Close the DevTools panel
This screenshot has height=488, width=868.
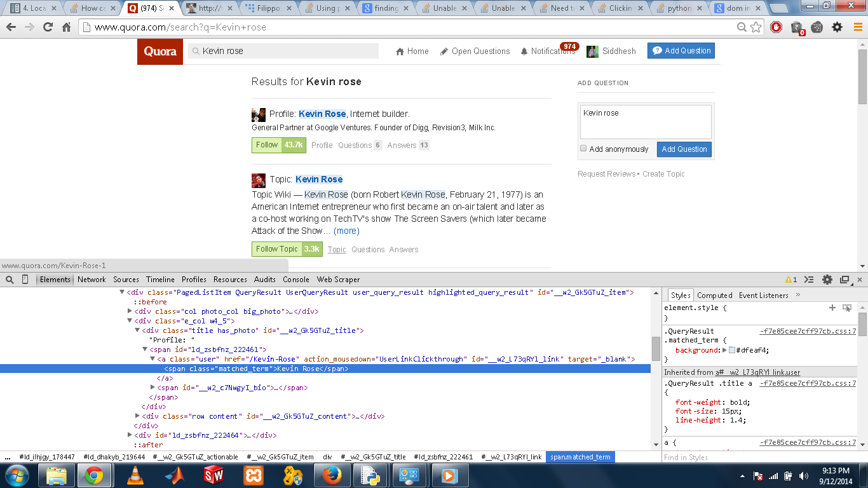pos(859,280)
